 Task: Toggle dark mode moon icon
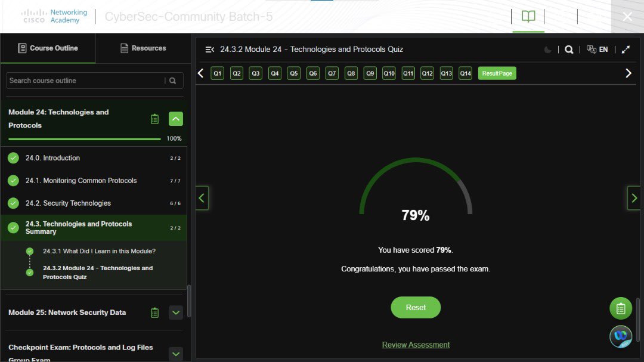coord(547,49)
